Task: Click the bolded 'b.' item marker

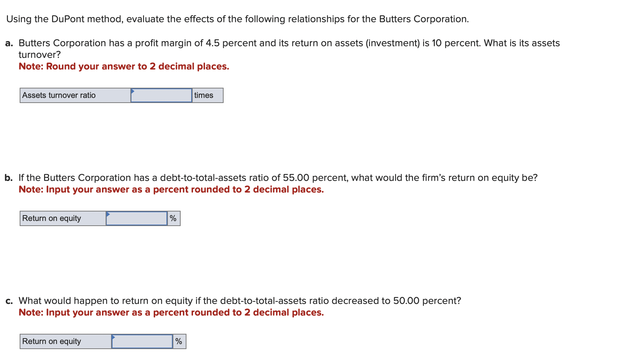Action: point(9,178)
